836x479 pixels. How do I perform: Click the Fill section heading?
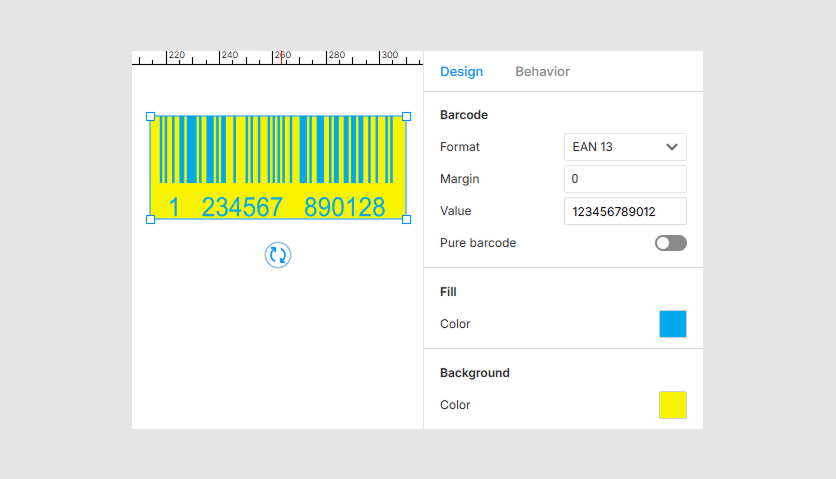point(448,292)
